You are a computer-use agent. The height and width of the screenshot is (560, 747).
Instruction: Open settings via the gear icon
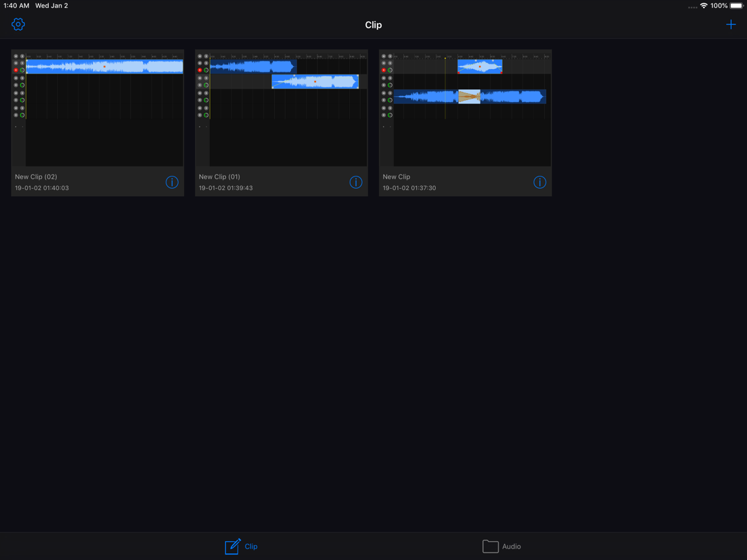point(18,24)
